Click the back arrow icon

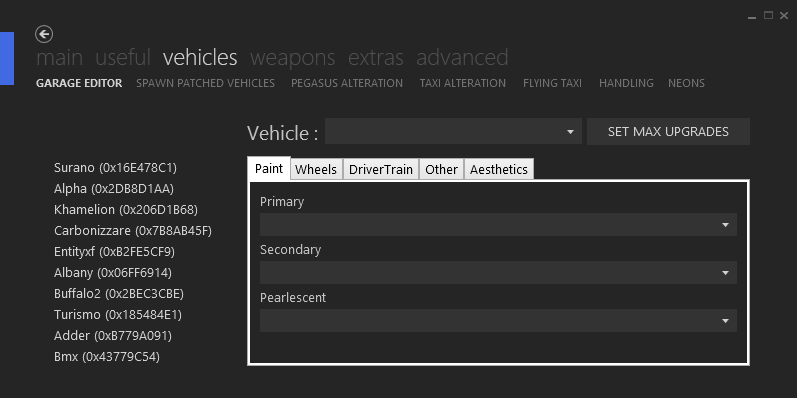44,34
